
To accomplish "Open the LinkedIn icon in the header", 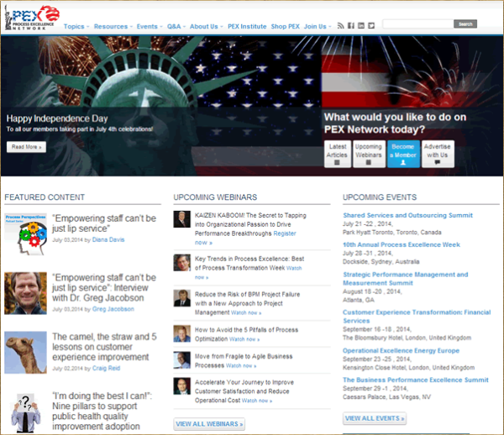I will tap(361, 26).
